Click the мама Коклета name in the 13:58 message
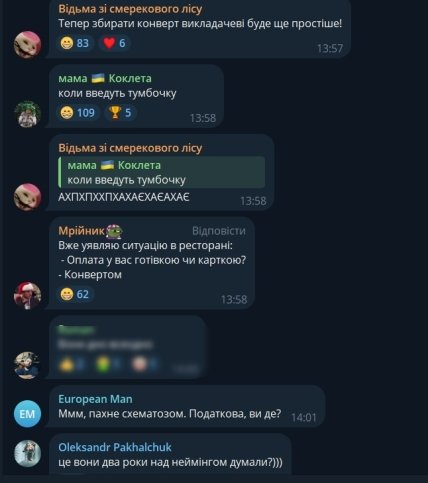Viewport: 428px width, 483px height. pyautogui.click(x=105, y=78)
